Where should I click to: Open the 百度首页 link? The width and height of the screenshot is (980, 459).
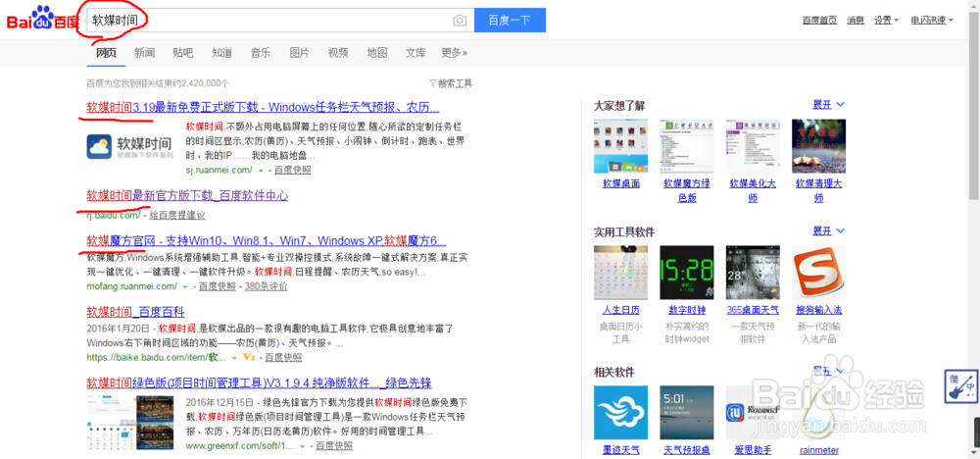coord(819,20)
